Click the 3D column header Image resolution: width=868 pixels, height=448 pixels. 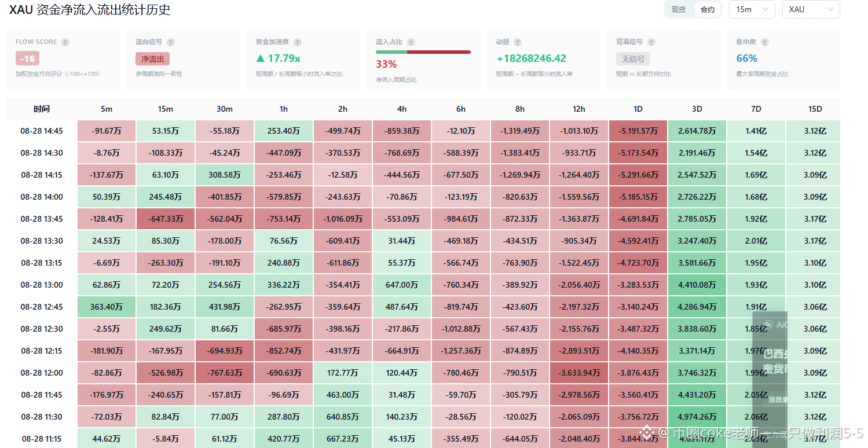pos(697,109)
